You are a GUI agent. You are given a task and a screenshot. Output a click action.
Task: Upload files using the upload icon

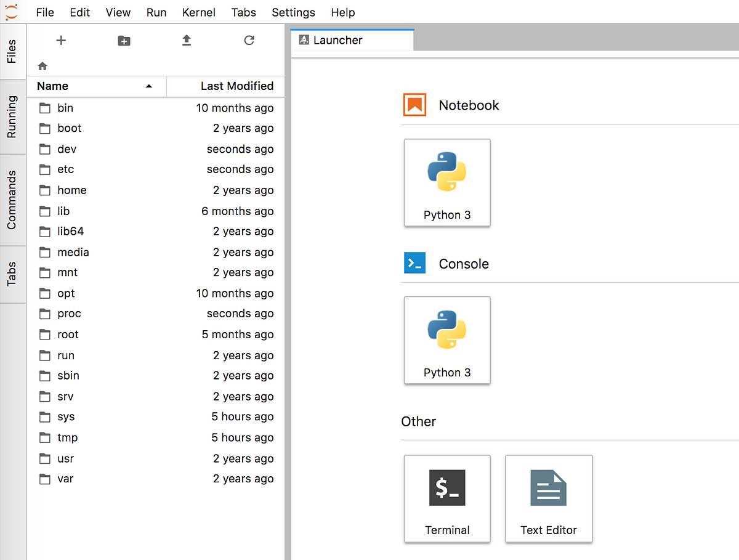pyautogui.click(x=186, y=41)
